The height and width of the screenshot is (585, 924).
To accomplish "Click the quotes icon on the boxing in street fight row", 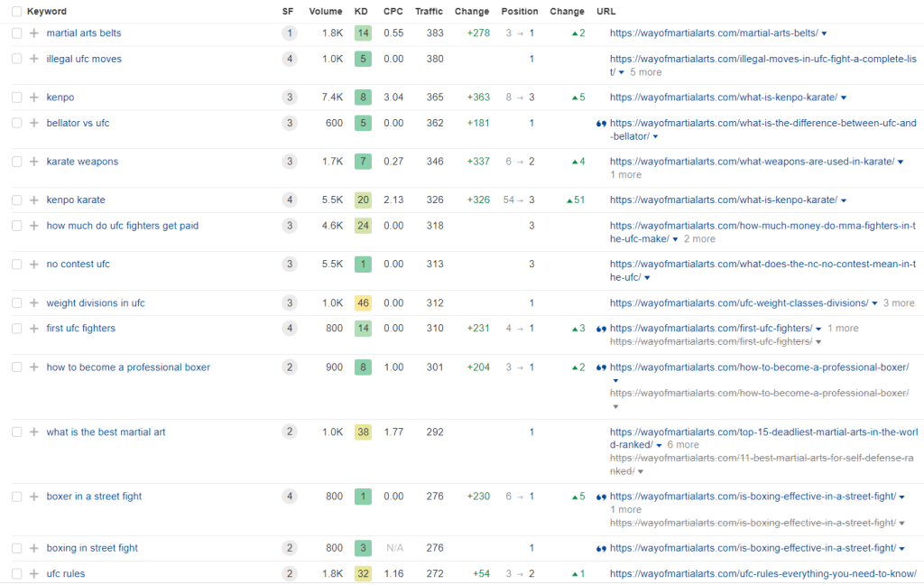I will [600, 547].
